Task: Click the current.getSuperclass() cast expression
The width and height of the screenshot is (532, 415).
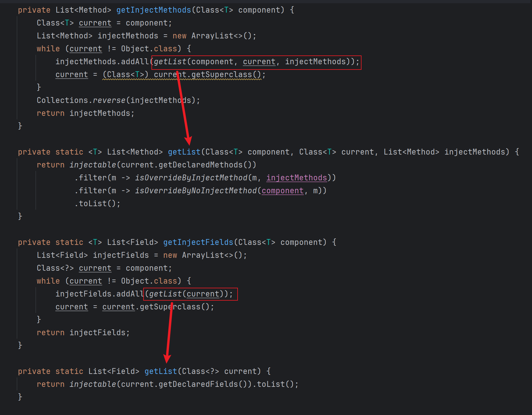Action: 182,74
